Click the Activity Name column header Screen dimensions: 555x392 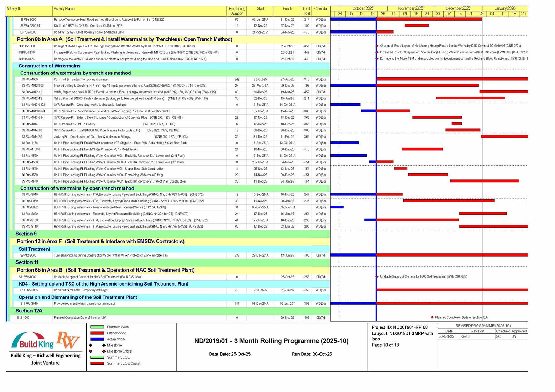139,11
